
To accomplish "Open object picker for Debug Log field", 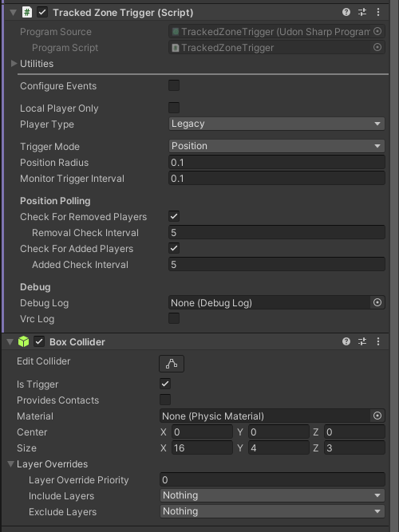I will point(377,302).
